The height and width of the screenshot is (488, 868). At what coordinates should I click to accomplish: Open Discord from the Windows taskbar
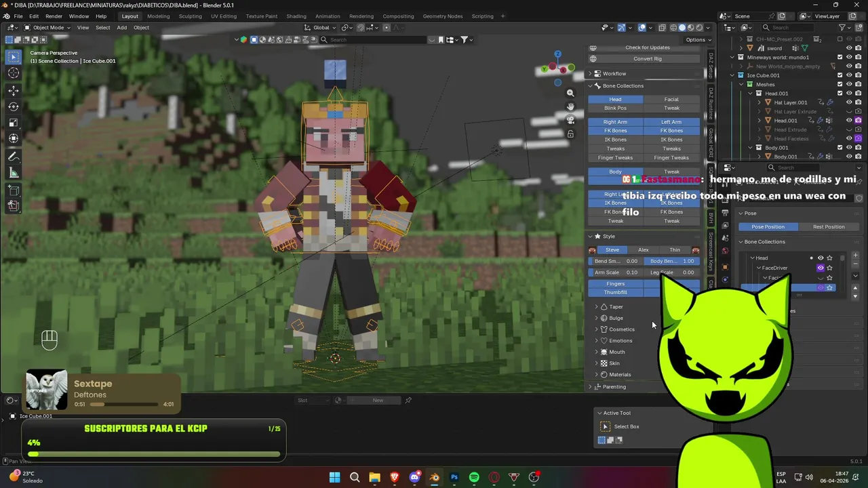tap(414, 477)
